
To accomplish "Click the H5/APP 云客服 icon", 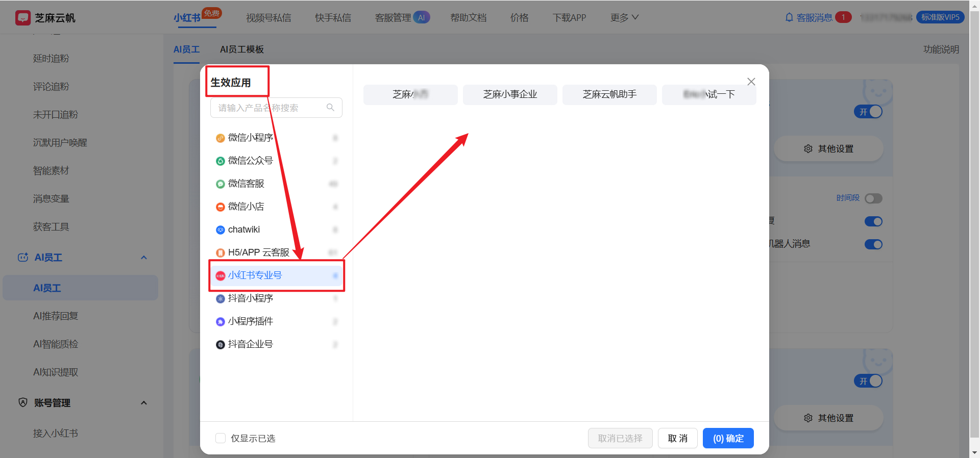I will coord(220,253).
